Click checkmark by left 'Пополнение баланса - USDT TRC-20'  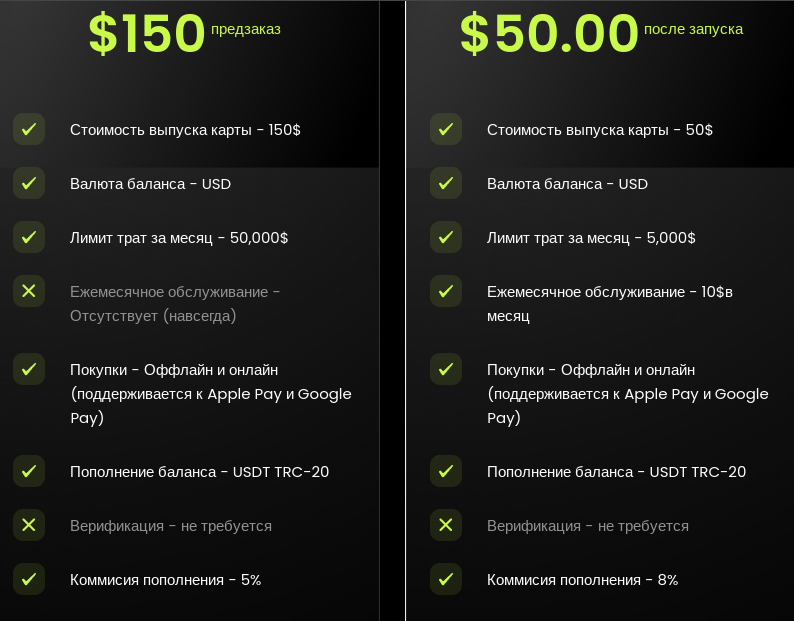click(29, 471)
